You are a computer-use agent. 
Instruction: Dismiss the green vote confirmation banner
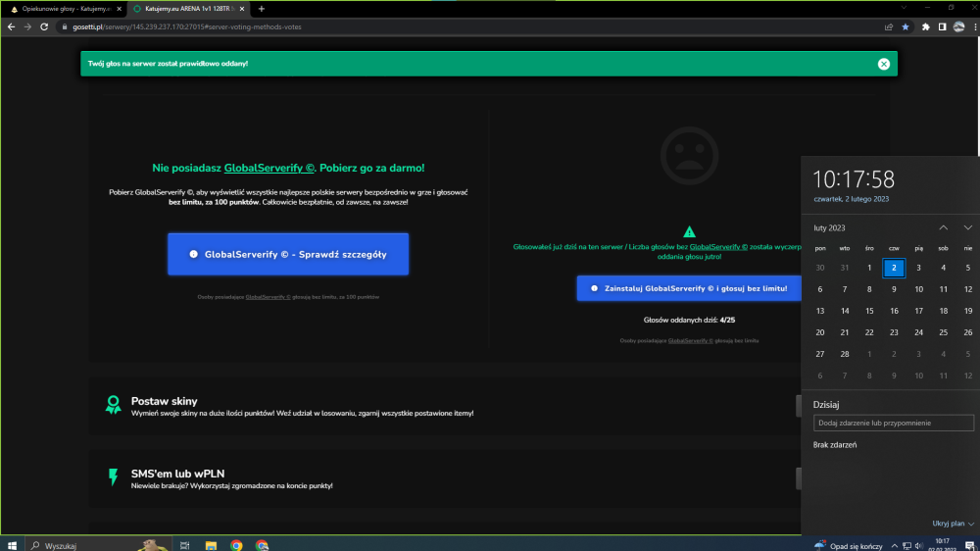coord(883,64)
